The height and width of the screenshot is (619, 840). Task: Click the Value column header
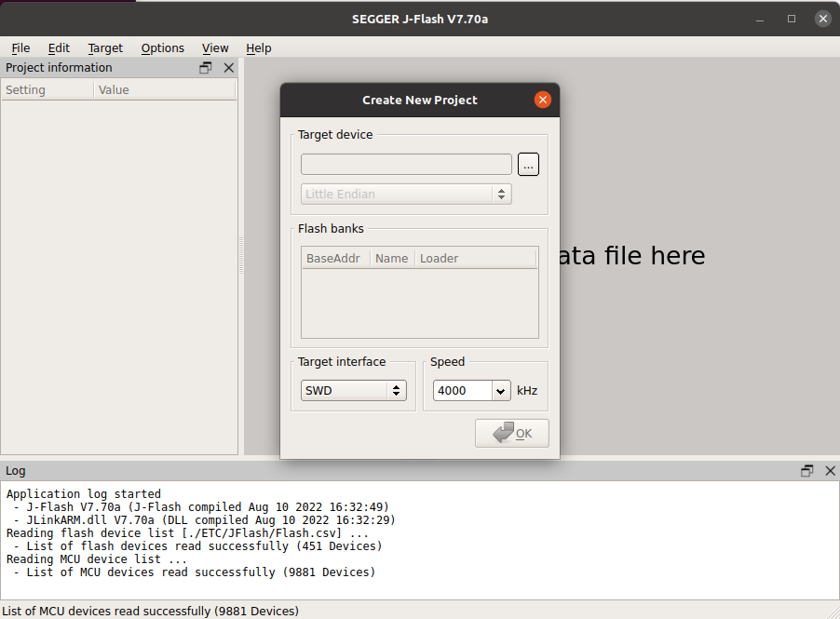click(165, 90)
